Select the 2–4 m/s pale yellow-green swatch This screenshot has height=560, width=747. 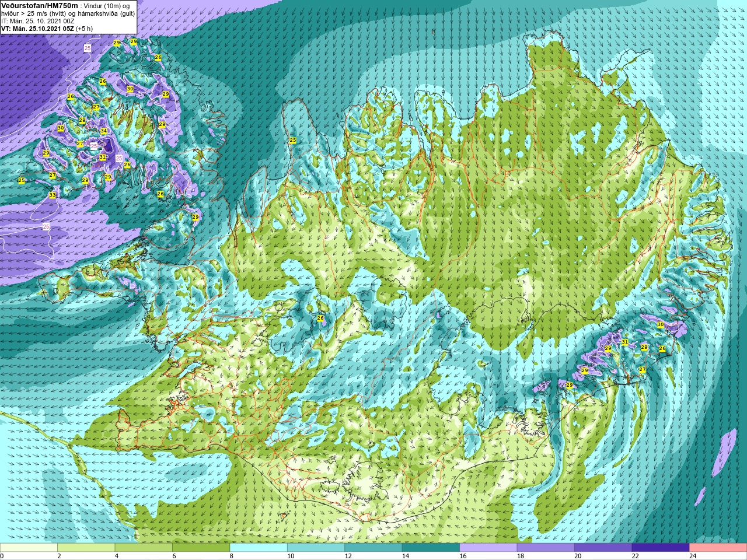tap(86, 548)
